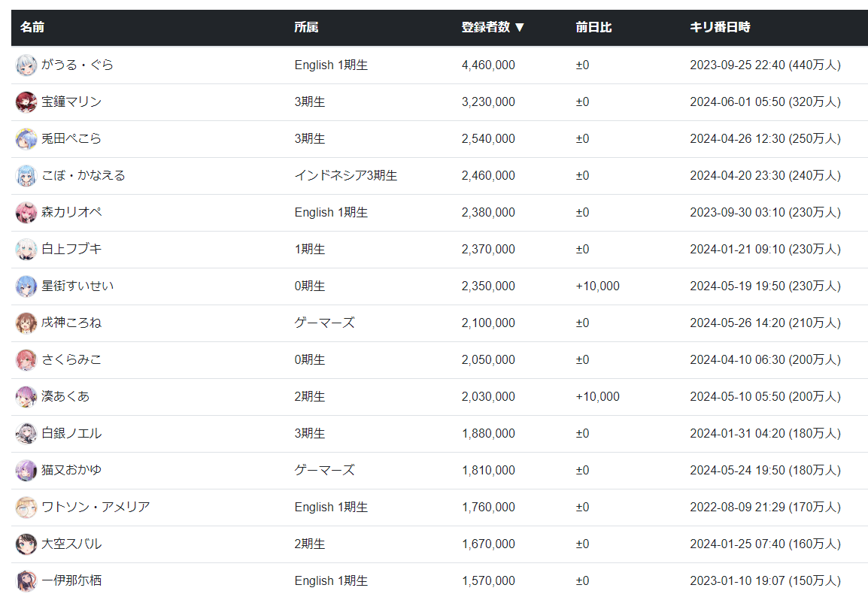Open 白銀ノエル name link
868x597 pixels.
[71, 433]
